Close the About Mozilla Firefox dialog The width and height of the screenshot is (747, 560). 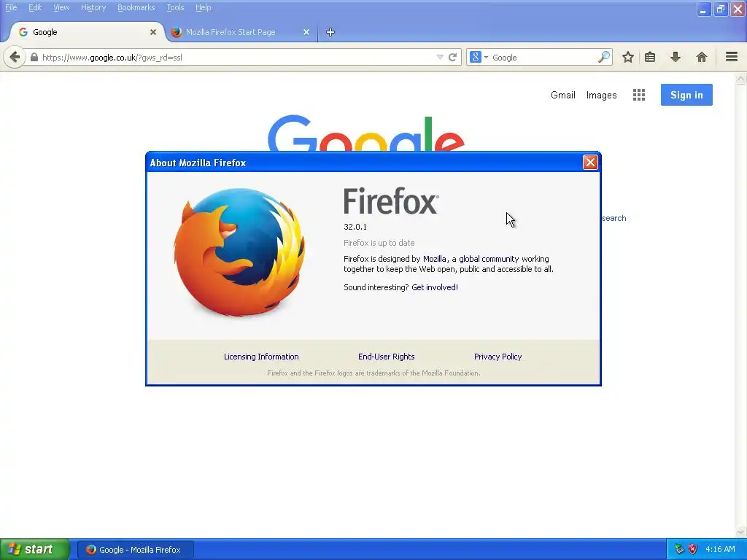click(590, 163)
